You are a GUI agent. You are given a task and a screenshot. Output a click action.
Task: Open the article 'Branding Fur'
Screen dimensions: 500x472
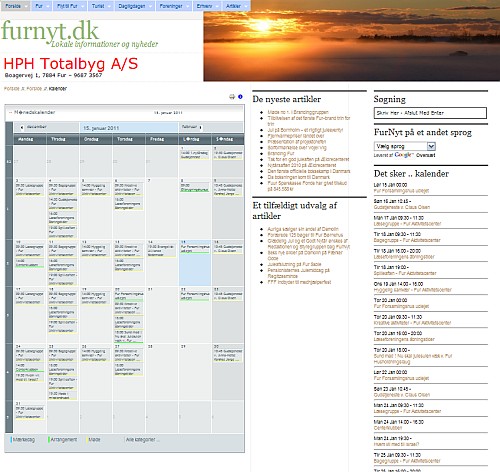pyautogui.click(x=281, y=153)
